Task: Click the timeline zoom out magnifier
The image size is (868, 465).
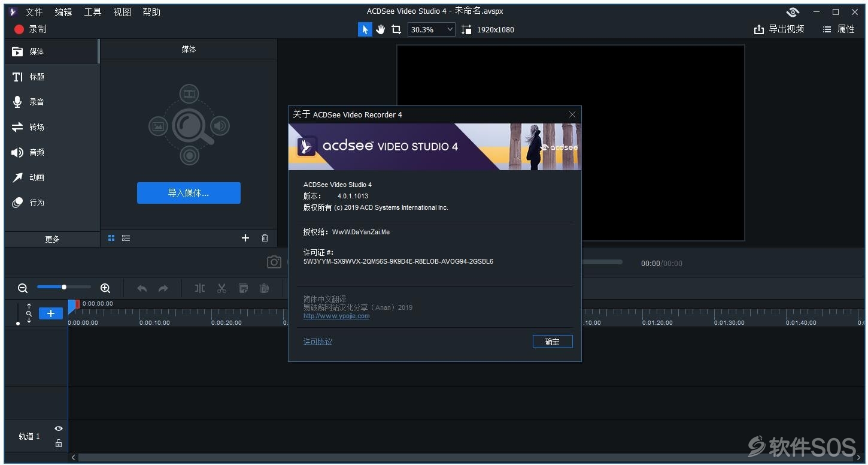Action: [x=23, y=288]
